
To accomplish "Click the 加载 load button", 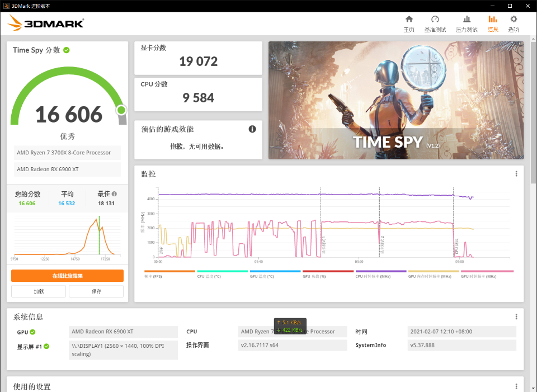I will pyautogui.click(x=39, y=291).
